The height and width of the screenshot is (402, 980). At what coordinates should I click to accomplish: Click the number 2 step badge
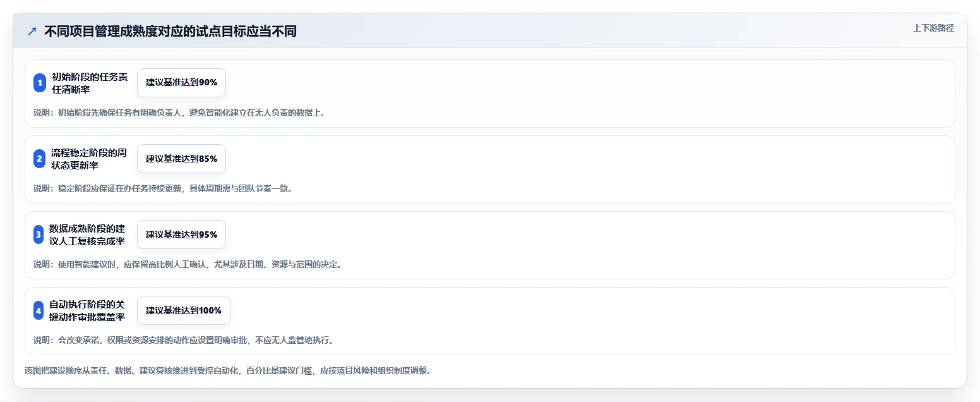click(40, 159)
